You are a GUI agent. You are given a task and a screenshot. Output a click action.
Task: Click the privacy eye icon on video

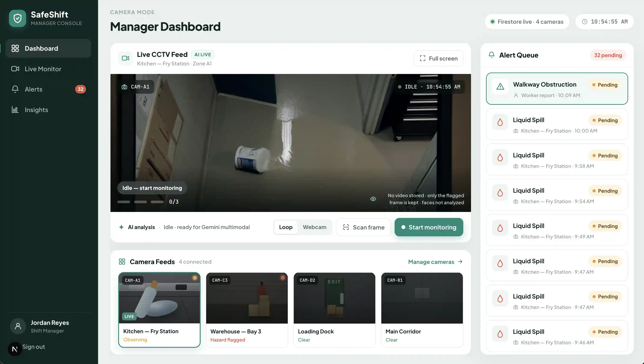coord(373,199)
